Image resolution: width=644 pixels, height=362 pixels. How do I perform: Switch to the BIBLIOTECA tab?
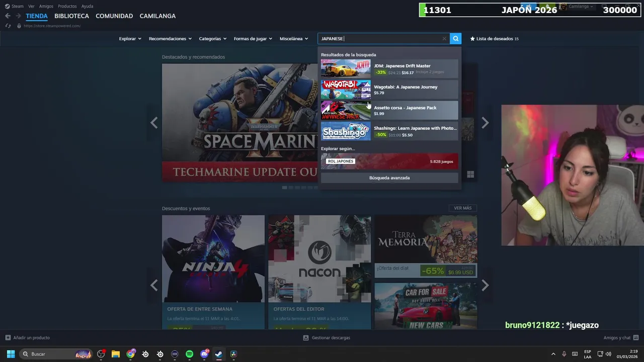pyautogui.click(x=71, y=16)
